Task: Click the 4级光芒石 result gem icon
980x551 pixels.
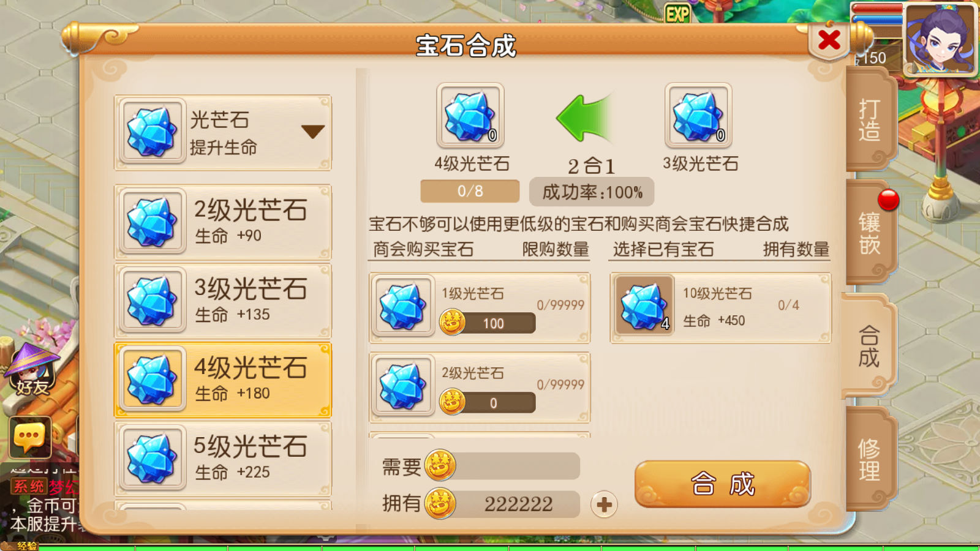Action: point(470,116)
